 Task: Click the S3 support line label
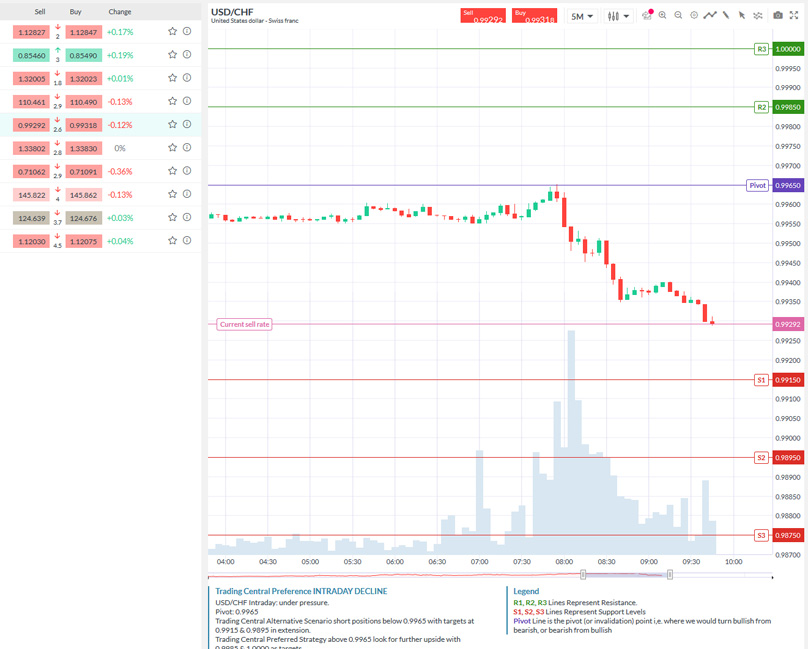[762, 536]
